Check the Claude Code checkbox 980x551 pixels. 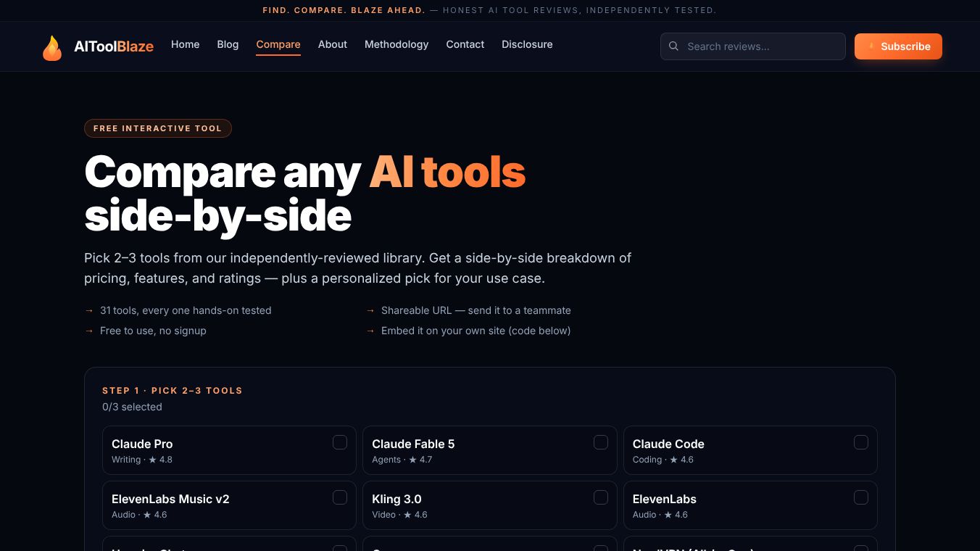[861, 442]
